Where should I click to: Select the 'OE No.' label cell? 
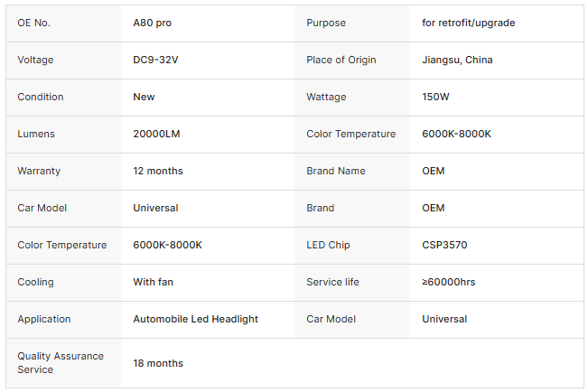click(33, 23)
